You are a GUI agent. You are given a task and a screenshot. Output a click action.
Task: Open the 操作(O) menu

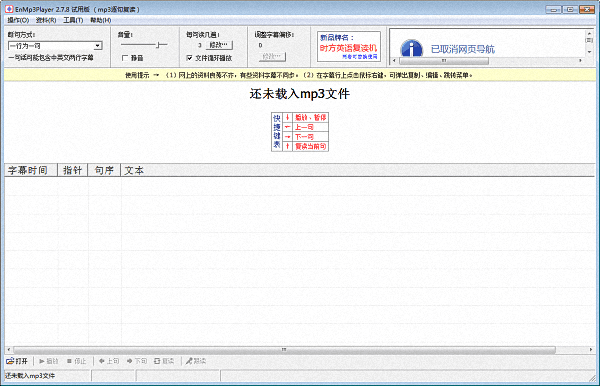click(18, 20)
